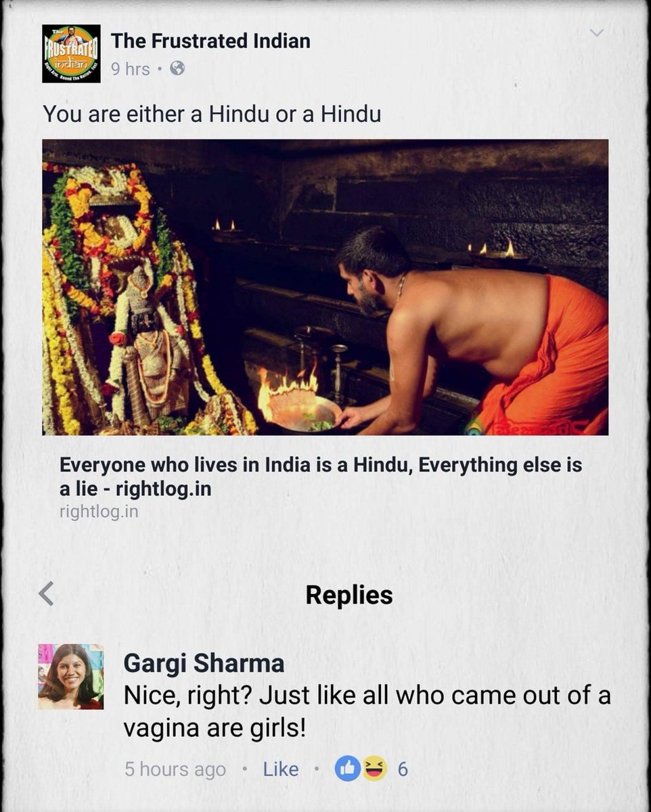Click the 5 hours ago comment timestamp
The width and height of the screenshot is (651, 812).
pos(175,769)
